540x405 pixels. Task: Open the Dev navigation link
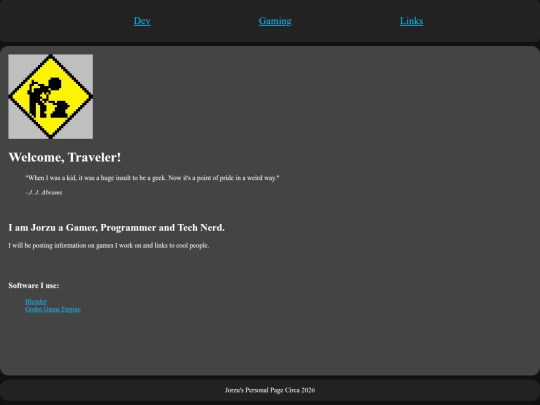click(142, 21)
